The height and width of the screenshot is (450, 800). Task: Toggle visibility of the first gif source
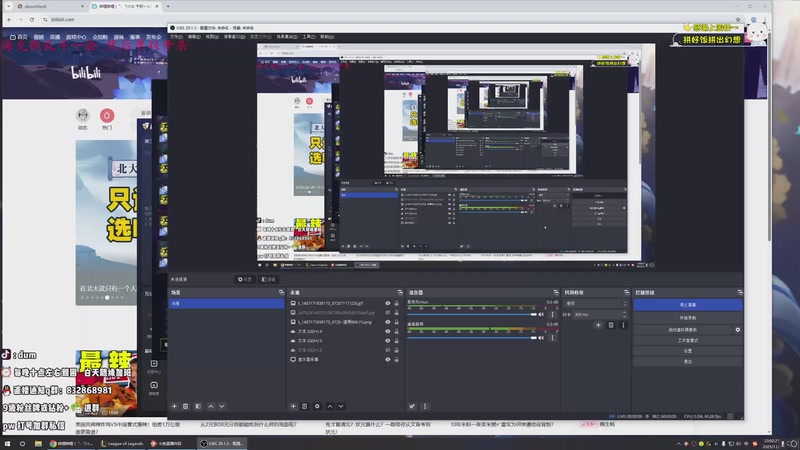[x=387, y=302]
